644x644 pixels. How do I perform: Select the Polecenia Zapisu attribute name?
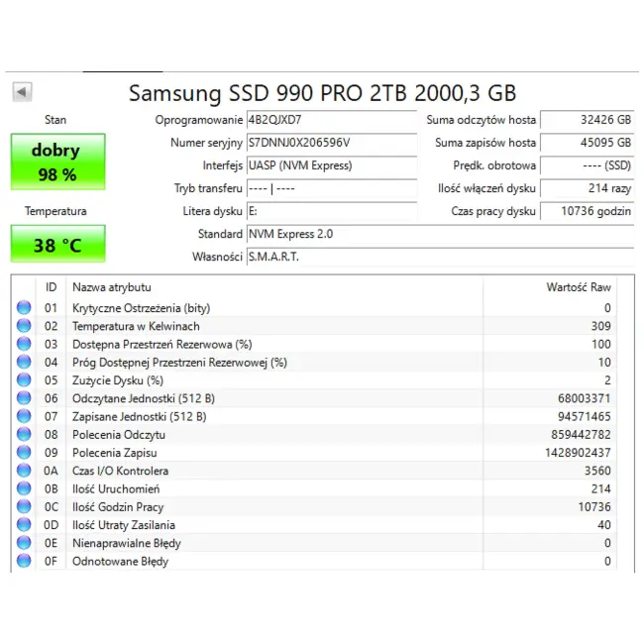click(115, 453)
